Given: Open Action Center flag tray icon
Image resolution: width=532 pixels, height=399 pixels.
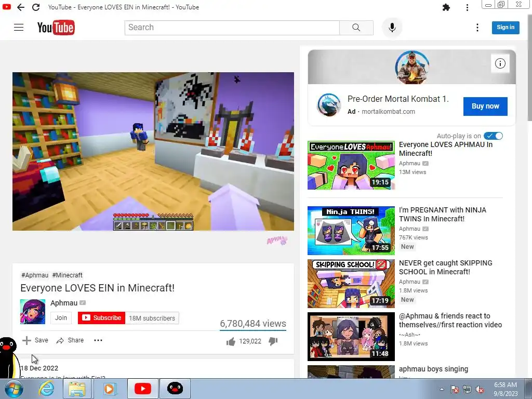Looking at the screenshot, I should pyautogui.click(x=455, y=390).
